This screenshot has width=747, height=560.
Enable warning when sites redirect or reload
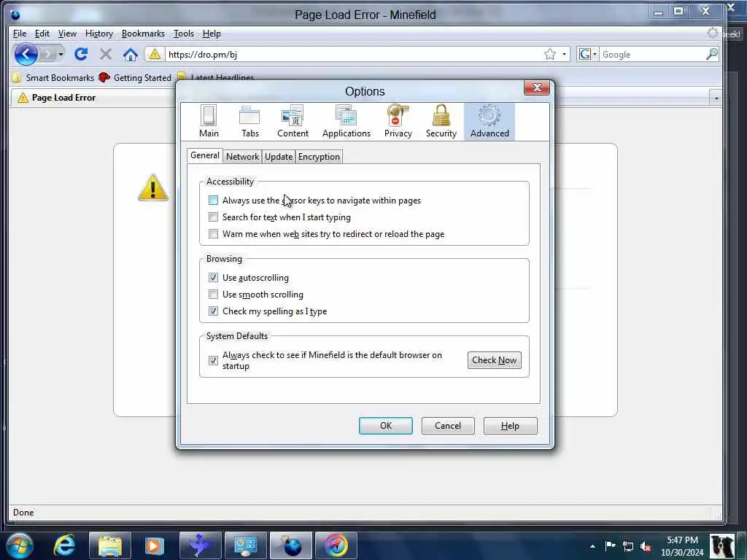[x=214, y=234]
